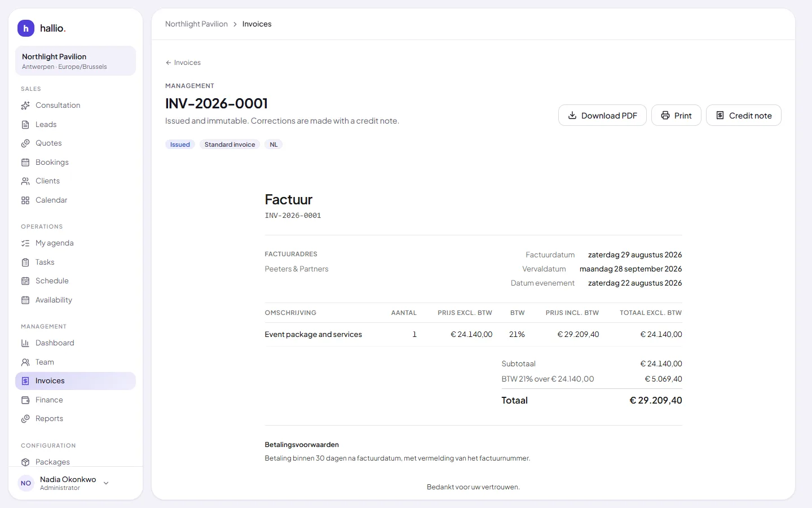Click the Invoices breadcrumb
Image resolution: width=812 pixels, height=508 pixels.
[257, 24]
